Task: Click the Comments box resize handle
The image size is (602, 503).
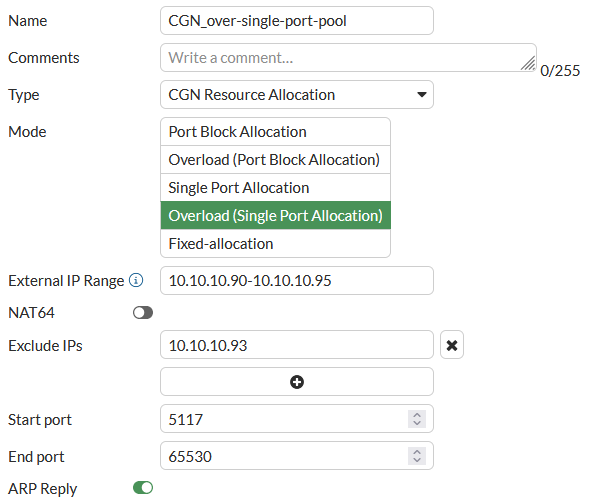Action: 528,64
